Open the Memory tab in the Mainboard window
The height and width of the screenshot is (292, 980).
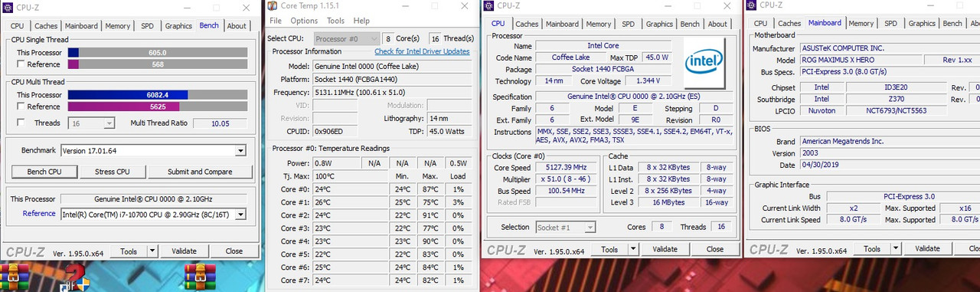coord(861,24)
